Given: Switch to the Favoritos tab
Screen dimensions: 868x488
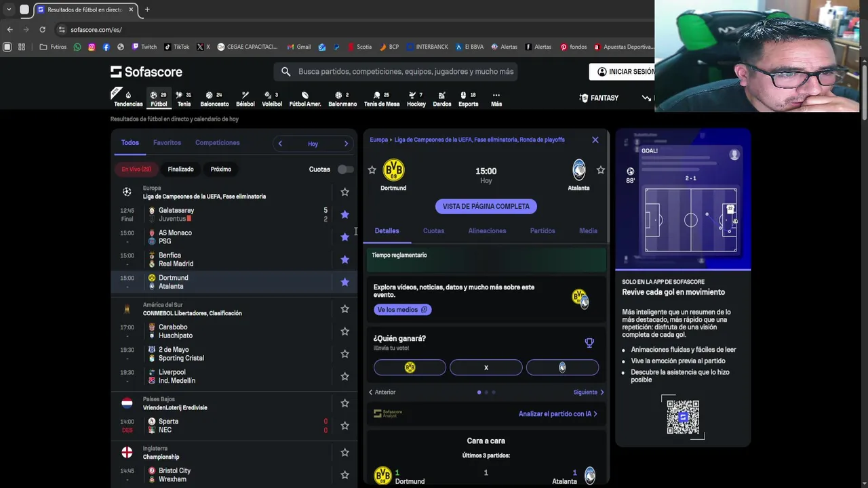Looking at the screenshot, I should point(167,143).
